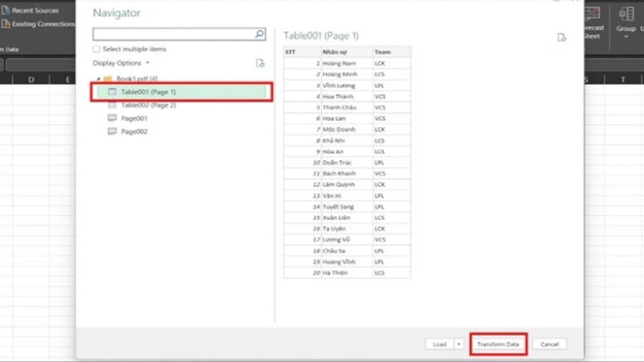This screenshot has height=362, width=644.
Task: Select column D header in Excel sheet
Action: 31,80
